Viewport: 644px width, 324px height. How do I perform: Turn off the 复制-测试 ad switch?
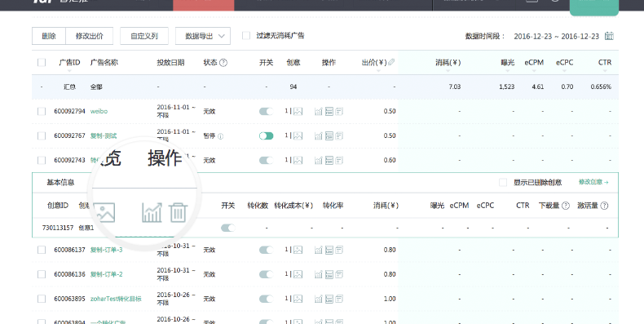click(x=266, y=135)
